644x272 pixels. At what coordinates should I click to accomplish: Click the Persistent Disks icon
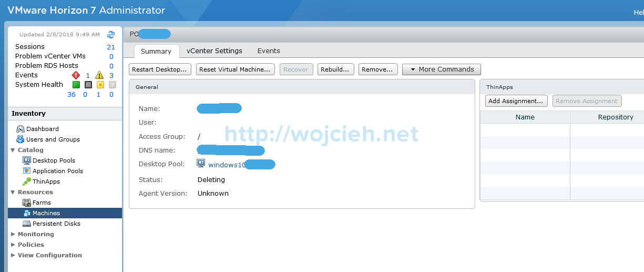[x=27, y=224]
